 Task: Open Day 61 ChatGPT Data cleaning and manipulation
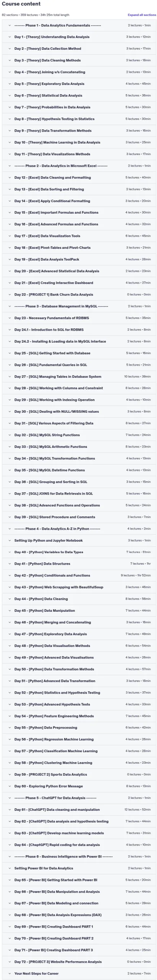coord(79,810)
